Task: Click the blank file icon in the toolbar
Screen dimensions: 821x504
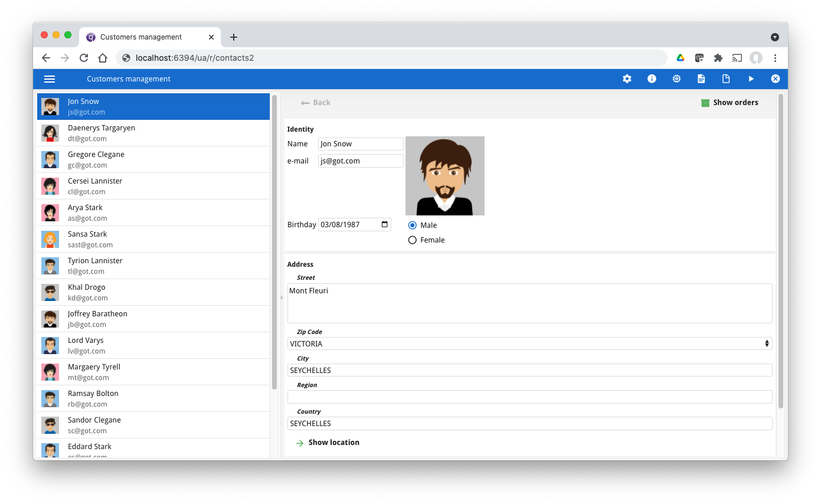Action: [726, 78]
